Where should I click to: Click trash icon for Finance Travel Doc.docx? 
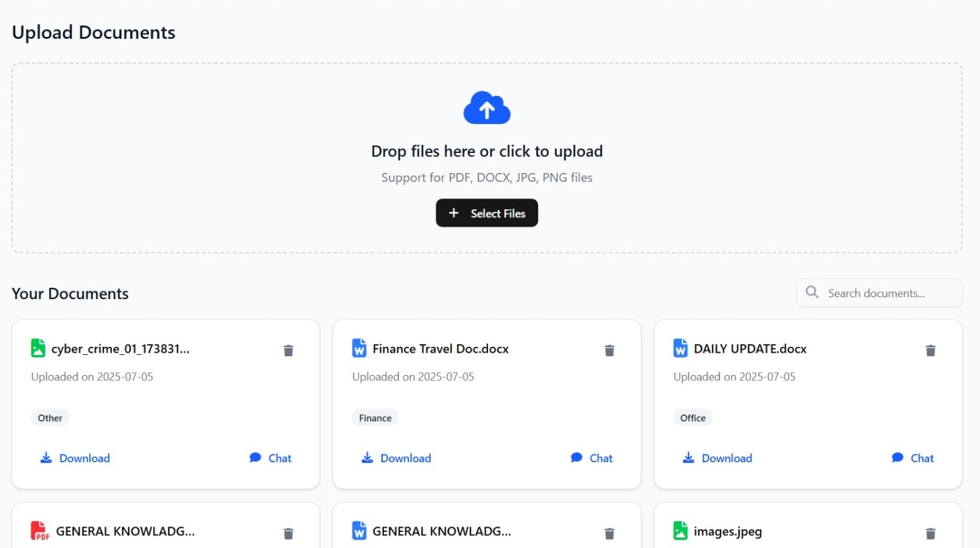[609, 350]
